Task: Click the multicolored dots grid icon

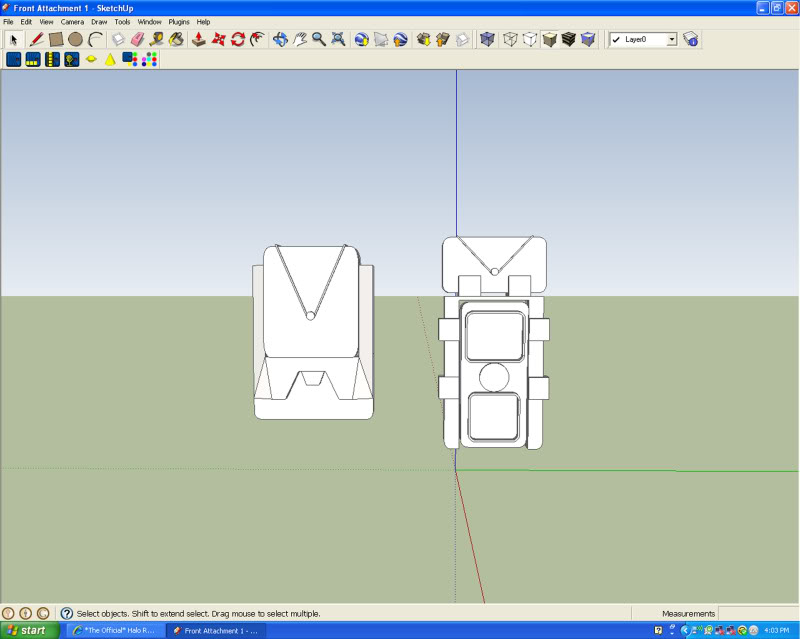Action: tap(149, 60)
